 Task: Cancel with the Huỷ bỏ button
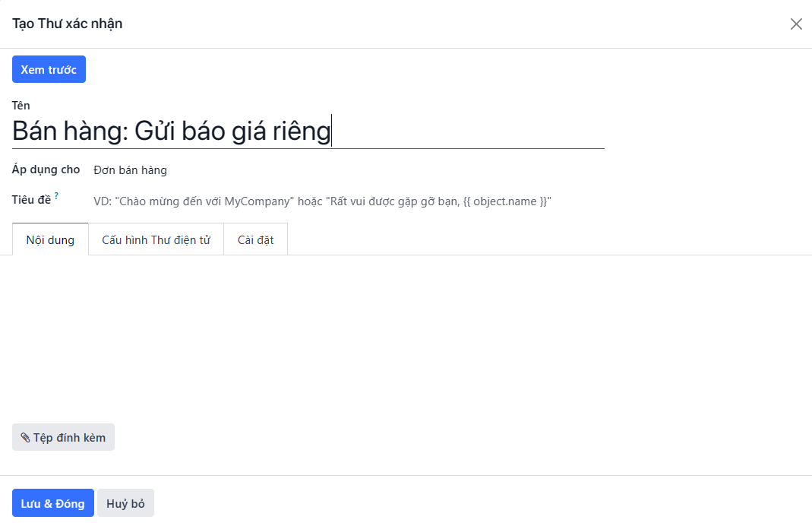tap(125, 503)
